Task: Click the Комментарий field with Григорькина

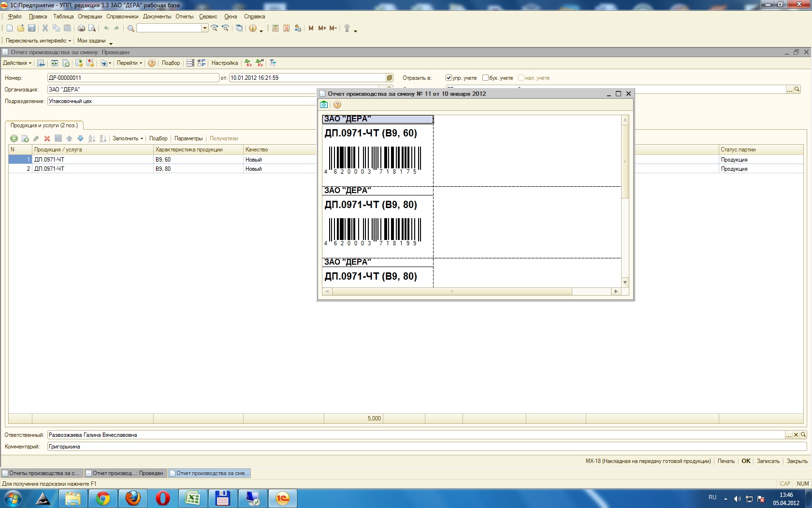Action: [x=427, y=447]
